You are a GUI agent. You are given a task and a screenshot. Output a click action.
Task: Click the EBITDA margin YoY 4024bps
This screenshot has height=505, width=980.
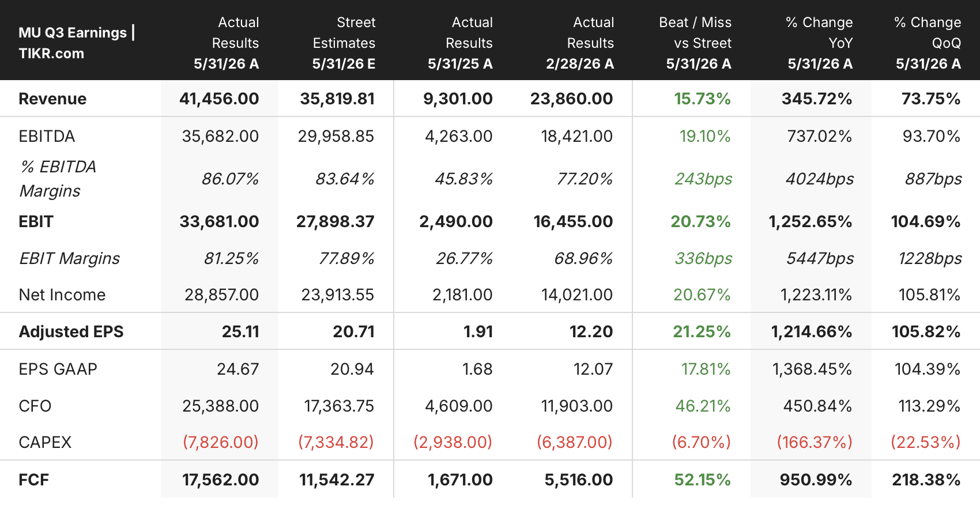point(820,179)
